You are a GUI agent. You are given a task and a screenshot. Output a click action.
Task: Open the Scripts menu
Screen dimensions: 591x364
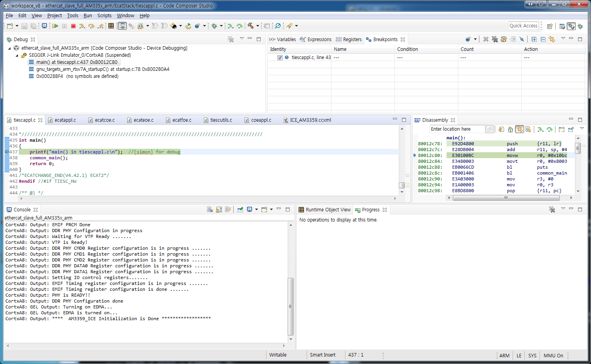(x=104, y=16)
